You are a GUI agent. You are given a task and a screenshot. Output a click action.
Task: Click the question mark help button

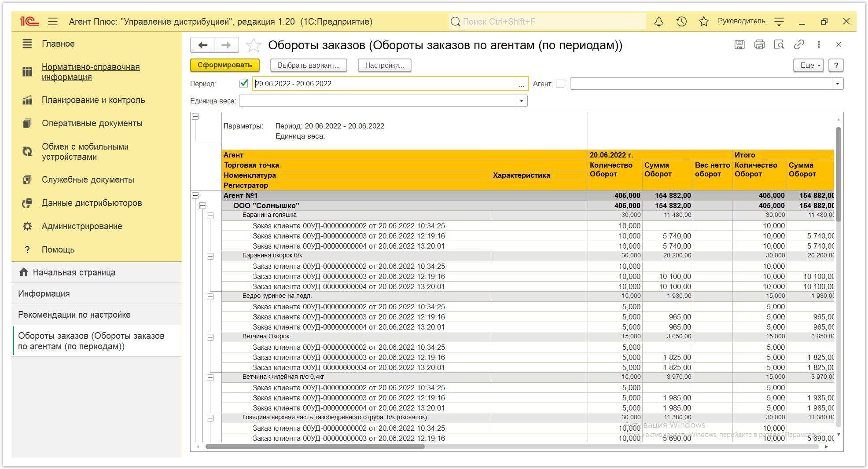click(836, 65)
